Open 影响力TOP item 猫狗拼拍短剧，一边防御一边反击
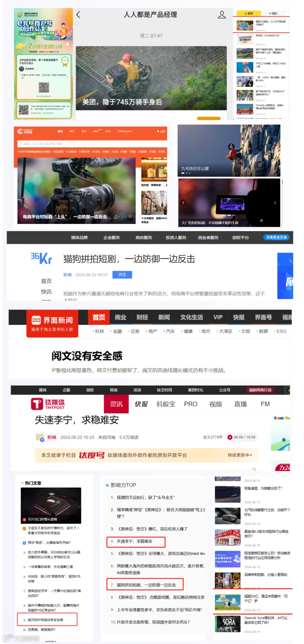 coord(146,585)
